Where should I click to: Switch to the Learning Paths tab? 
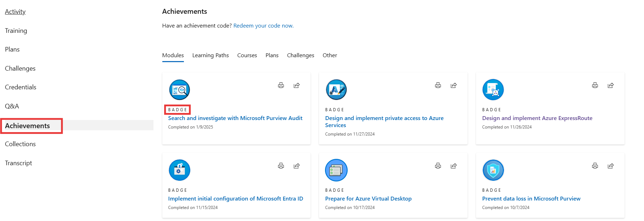(x=210, y=55)
